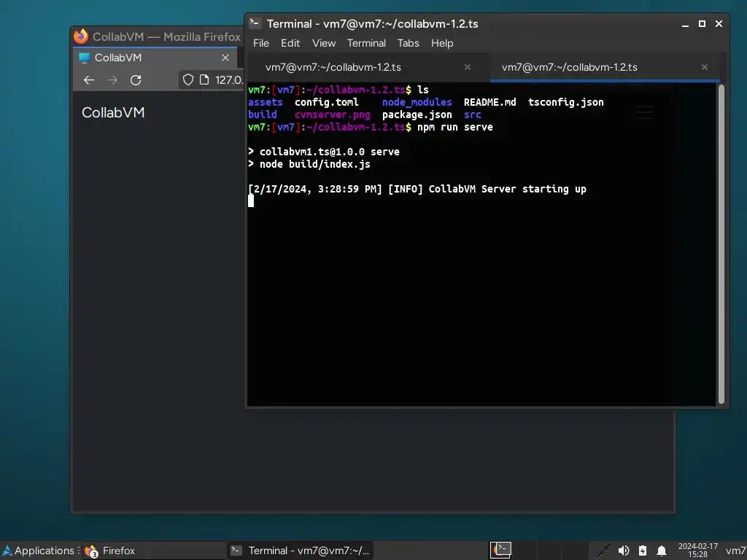
Task: Open the View menu in Terminal
Action: point(324,43)
